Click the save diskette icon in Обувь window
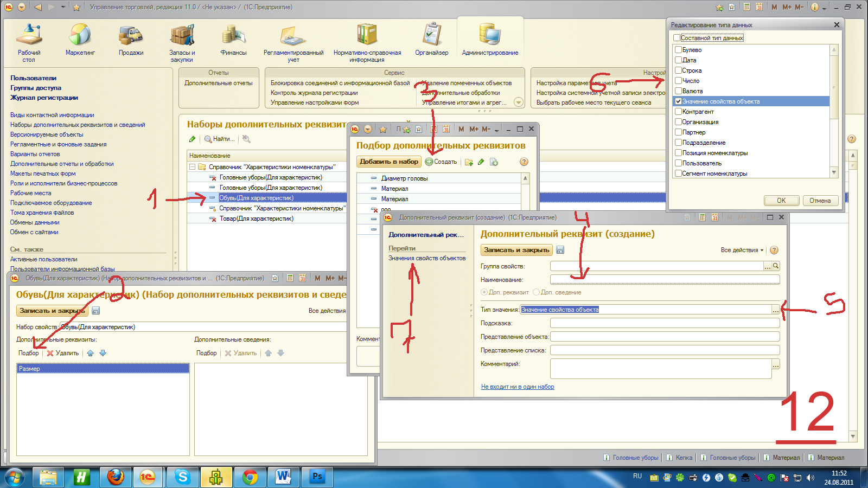The image size is (868, 488). pos(96,311)
